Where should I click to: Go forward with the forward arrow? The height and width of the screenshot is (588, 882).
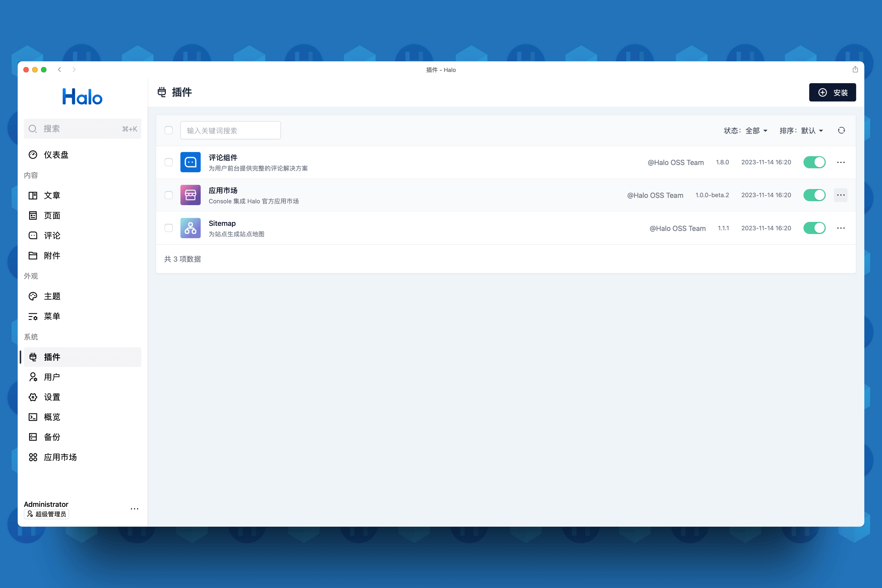point(74,70)
